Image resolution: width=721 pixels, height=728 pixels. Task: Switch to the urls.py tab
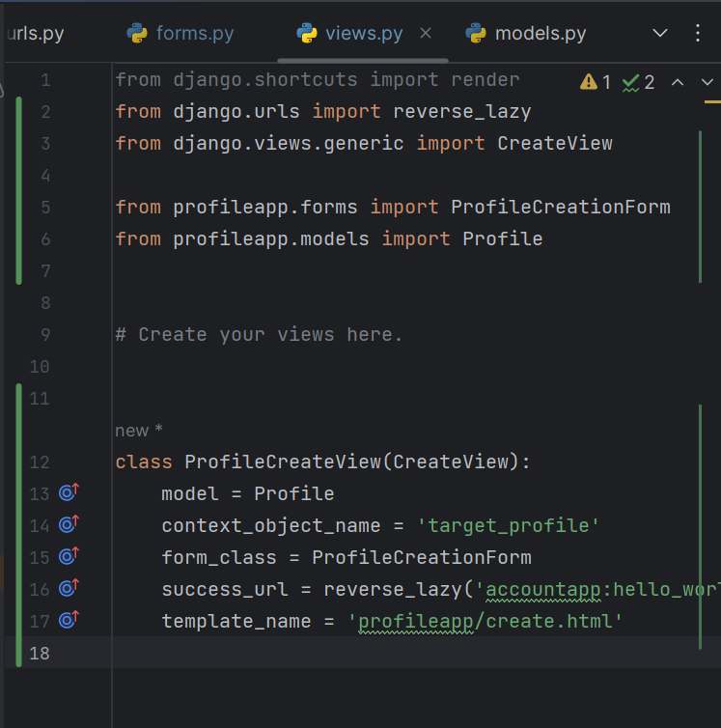(x=36, y=34)
